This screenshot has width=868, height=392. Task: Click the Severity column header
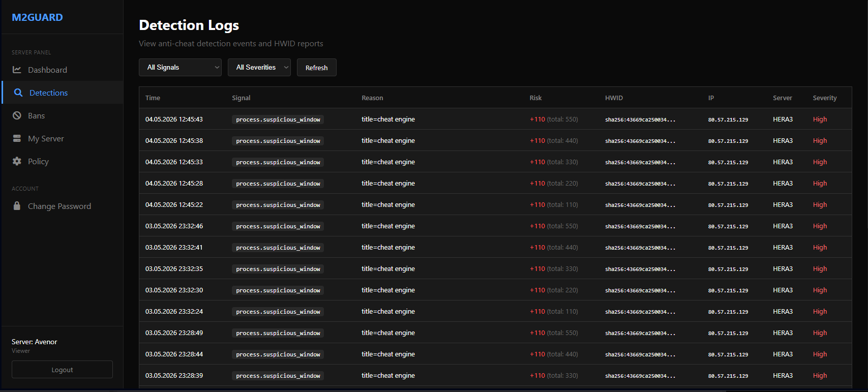(x=824, y=98)
